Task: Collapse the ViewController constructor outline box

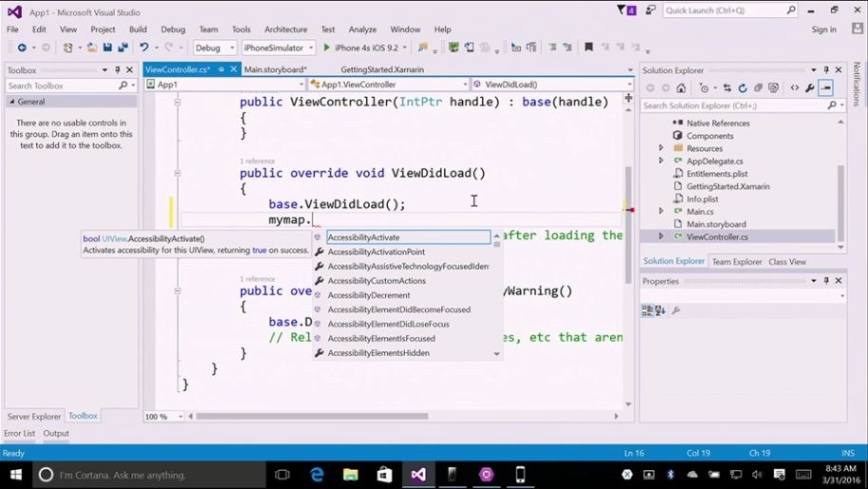Action: point(177,102)
